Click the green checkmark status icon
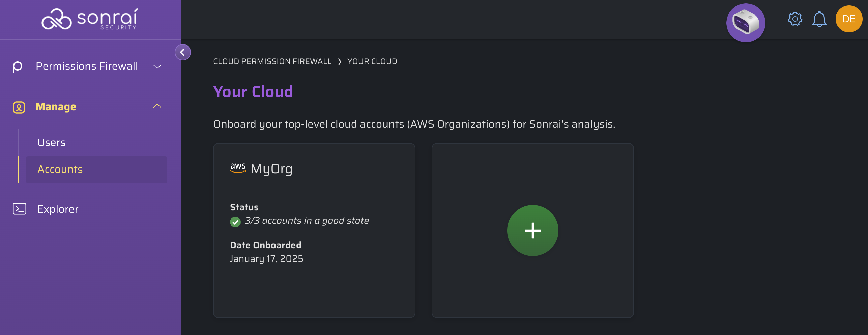Viewport: 868px width, 335px height. pyautogui.click(x=235, y=222)
